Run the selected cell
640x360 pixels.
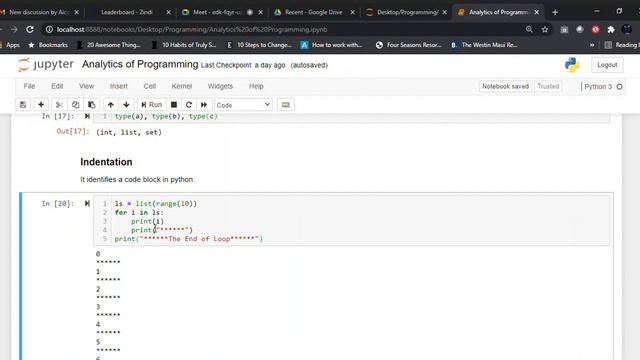pos(151,105)
